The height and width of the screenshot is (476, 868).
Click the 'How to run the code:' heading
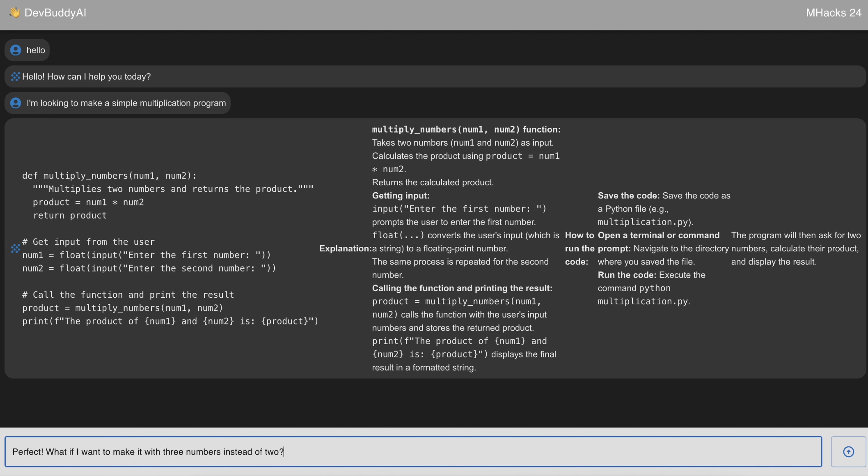(579, 248)
